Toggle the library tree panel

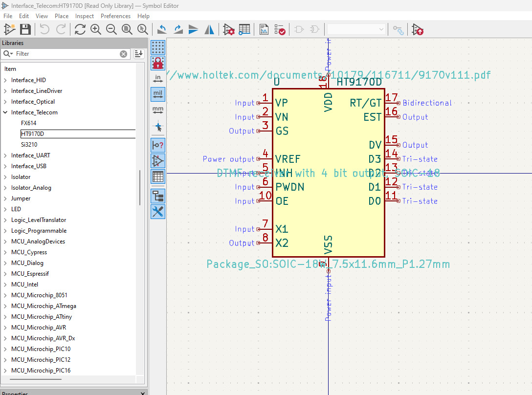point(158,196)
